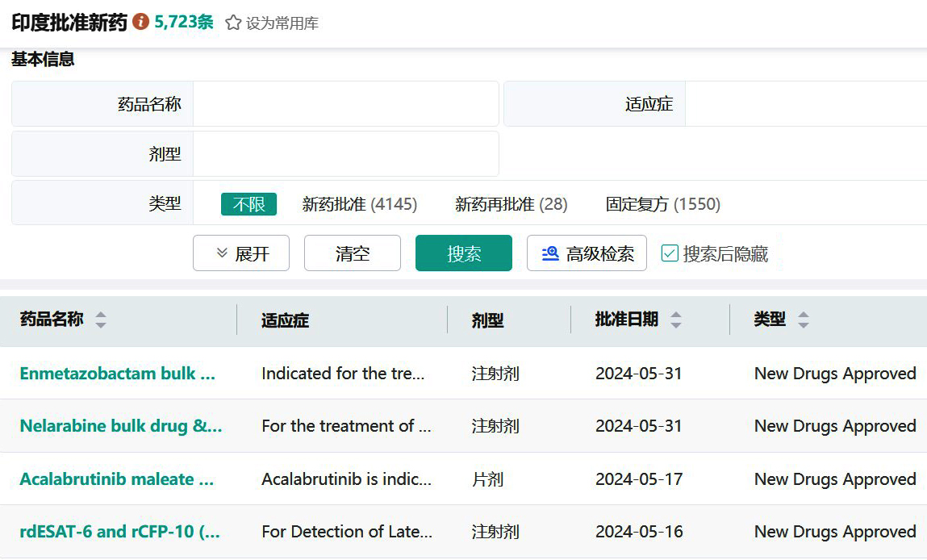Viewport: 927px width, 560px height.
Task: Select the 不限 type filter
Action: pos(248,204)
